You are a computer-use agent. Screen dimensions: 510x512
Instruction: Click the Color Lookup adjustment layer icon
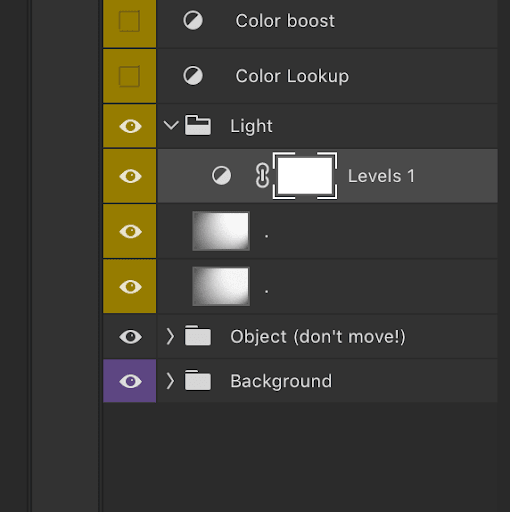click(193, 76)
